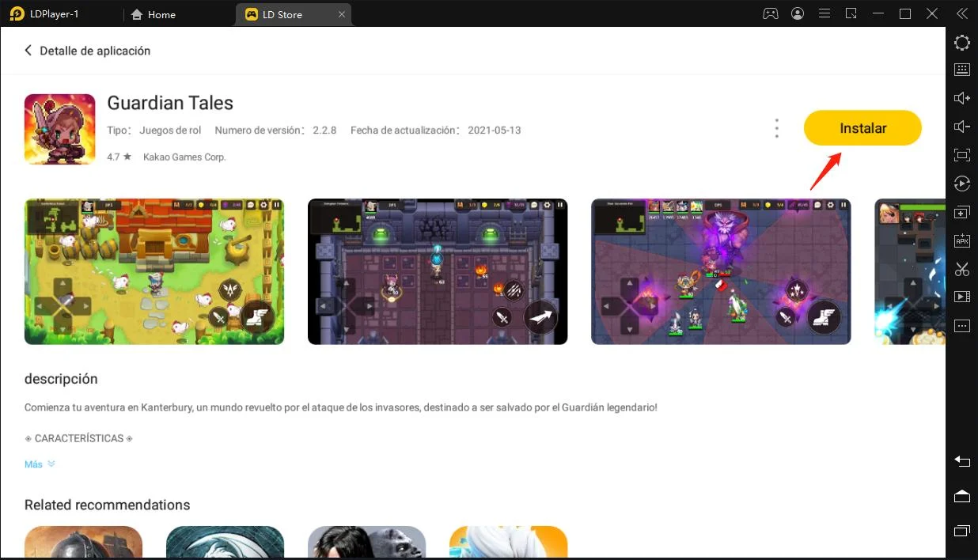Click the CARACTERÍSTICAS line
Screen dimensions: 978x560
pyautogui.click(x=78, y=438)
